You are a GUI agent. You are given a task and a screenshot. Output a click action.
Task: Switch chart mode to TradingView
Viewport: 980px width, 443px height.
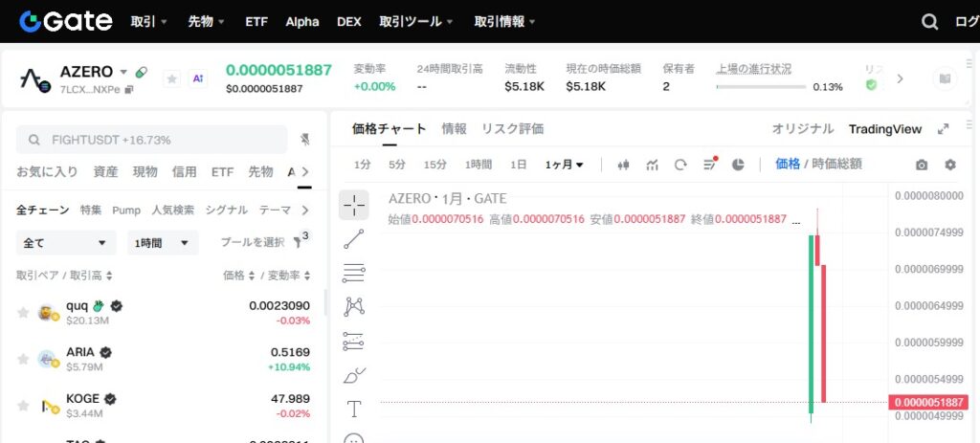(x=885, y=129)
